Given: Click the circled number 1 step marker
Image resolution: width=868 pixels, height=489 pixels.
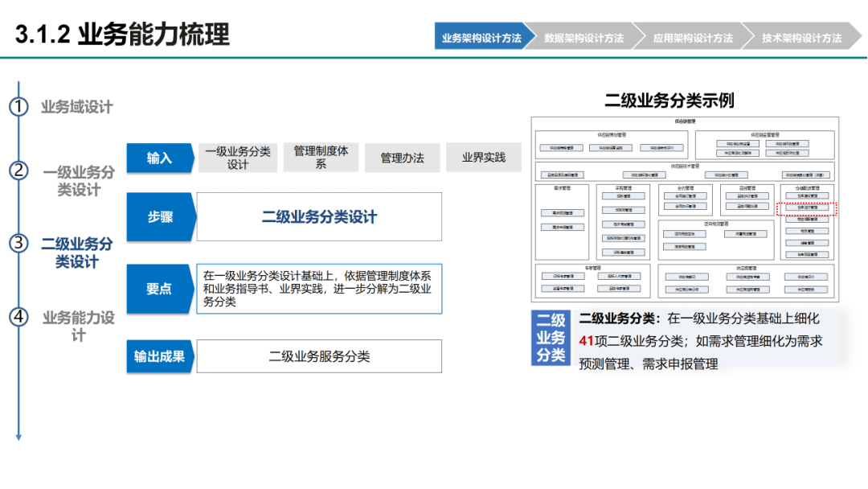Looking at the screenshot, I should point(18,106).
